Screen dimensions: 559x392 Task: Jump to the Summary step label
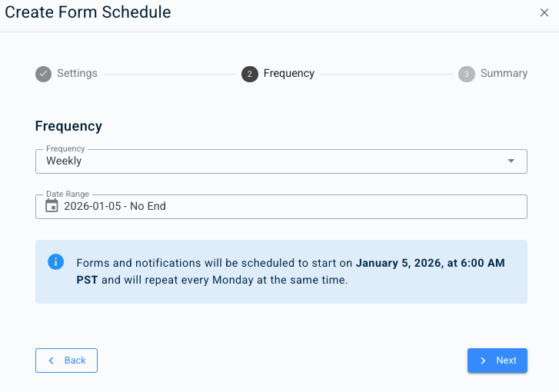[504, 74]
